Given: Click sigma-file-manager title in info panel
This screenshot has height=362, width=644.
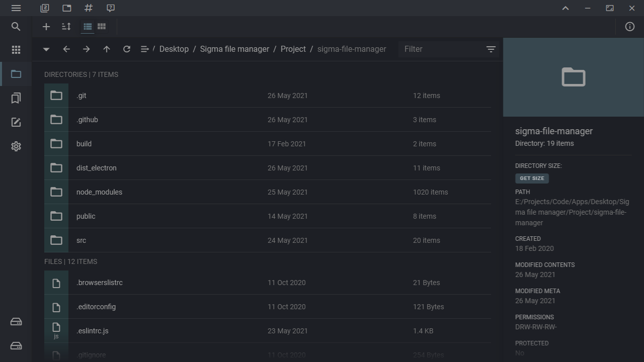Looking at the screenshot, I should point(554,131).
